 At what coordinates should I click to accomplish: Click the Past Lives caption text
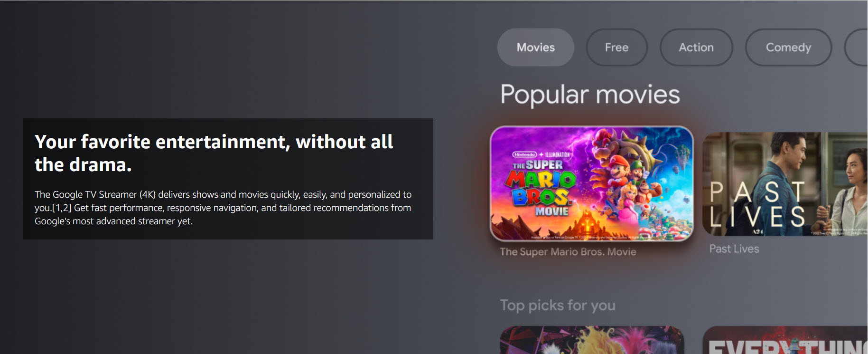(x=734, y=249)
